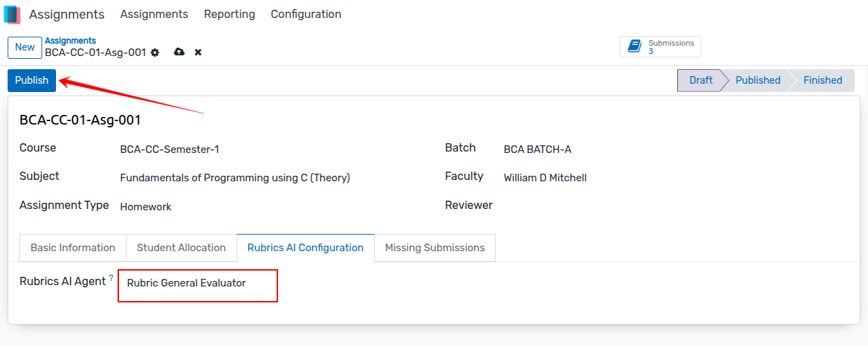This screenshot has height=346, width=868.
Task: Set status to Published stage
Action: (757, 80)
